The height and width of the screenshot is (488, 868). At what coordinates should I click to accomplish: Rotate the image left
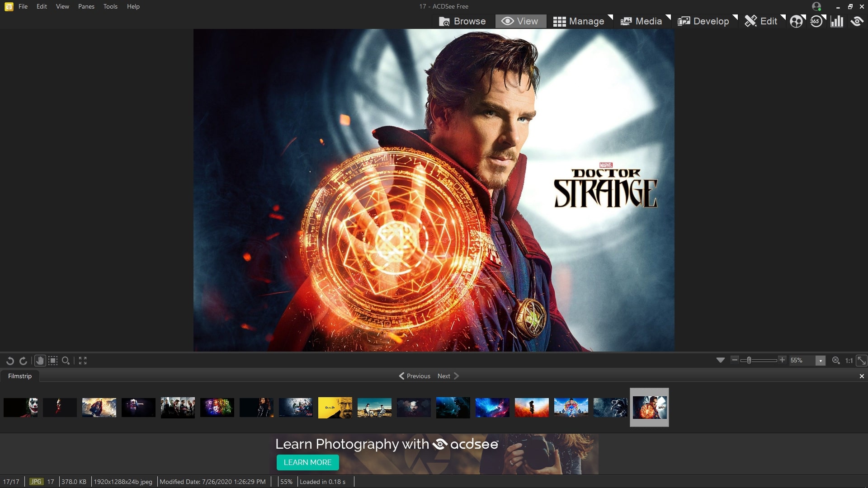coord(10,361)
